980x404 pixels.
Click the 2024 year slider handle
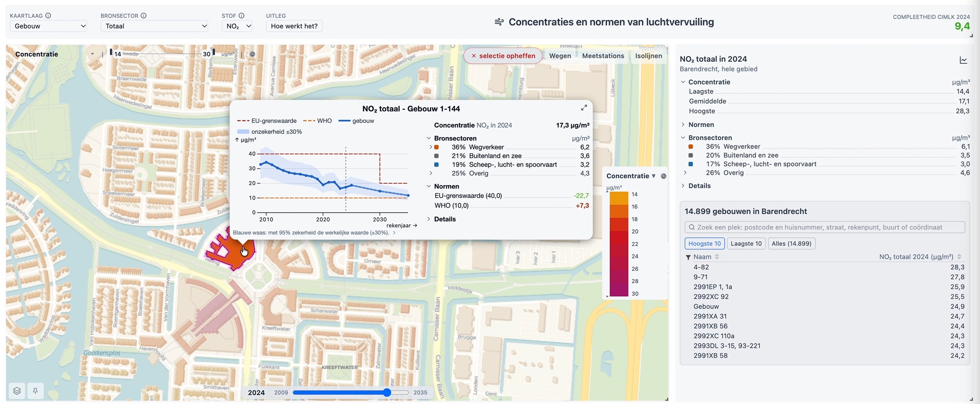point(387,392)
